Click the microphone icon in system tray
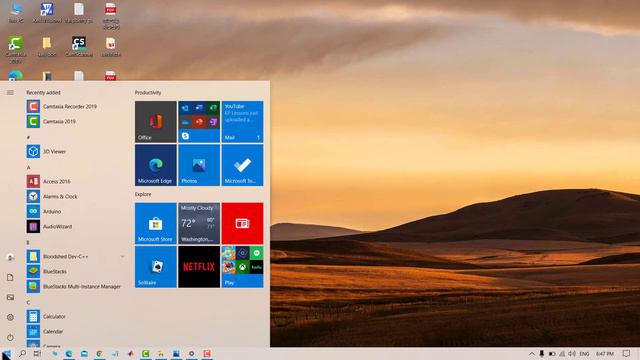640x360 pixels. (x=541, y=353)
